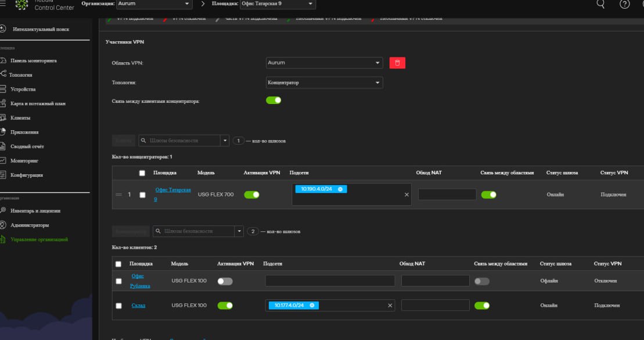Toggle Связь между клиентами концентратора switch
Image resolution: width=644 pixels, height=340 pixels.
click(274, 101)
